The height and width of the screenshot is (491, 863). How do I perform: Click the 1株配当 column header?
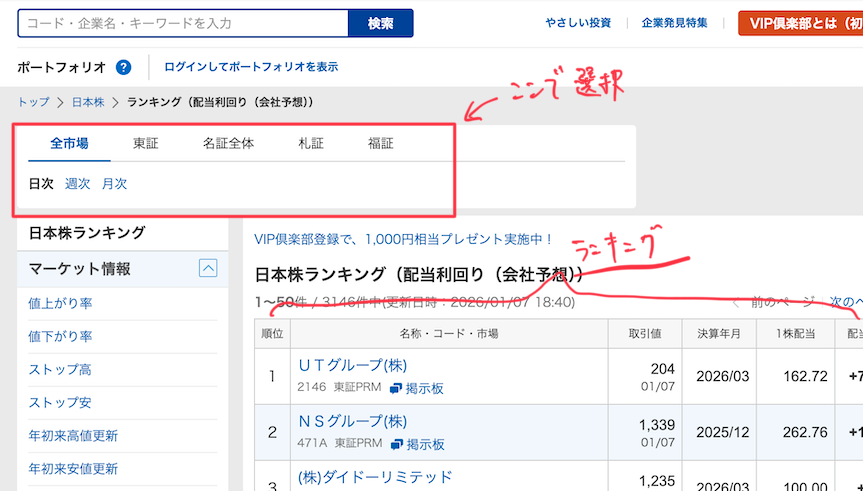point(795,334)
